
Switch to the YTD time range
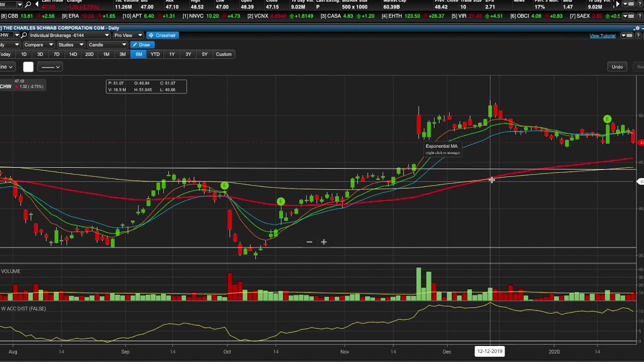(155, 54)
